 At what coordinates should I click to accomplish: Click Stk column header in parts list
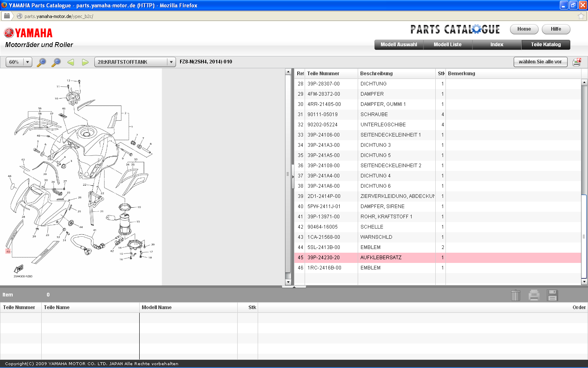(441, 74)
